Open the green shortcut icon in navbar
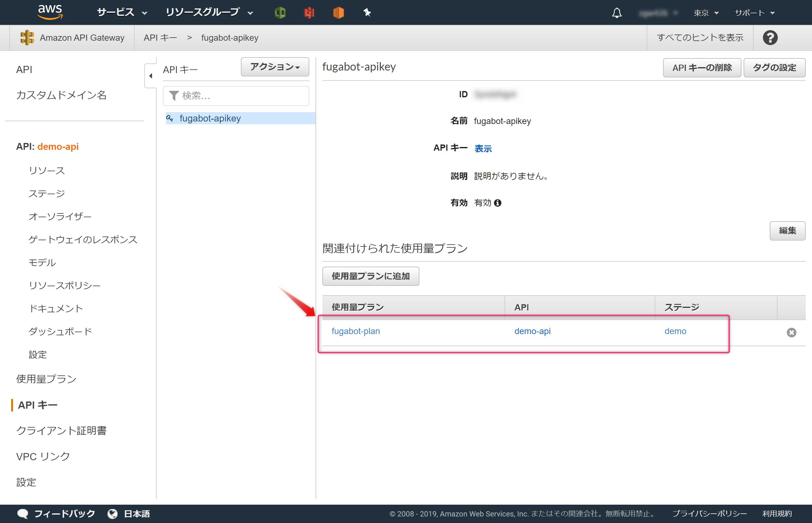This screenshot has width=812, height=523. [x=280, y=13]
